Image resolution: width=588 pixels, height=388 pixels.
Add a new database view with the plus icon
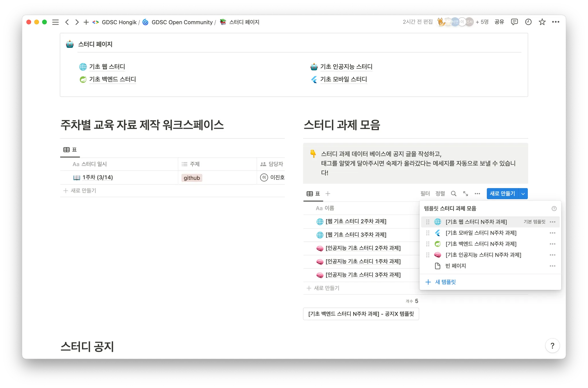(x=328, y=194)
